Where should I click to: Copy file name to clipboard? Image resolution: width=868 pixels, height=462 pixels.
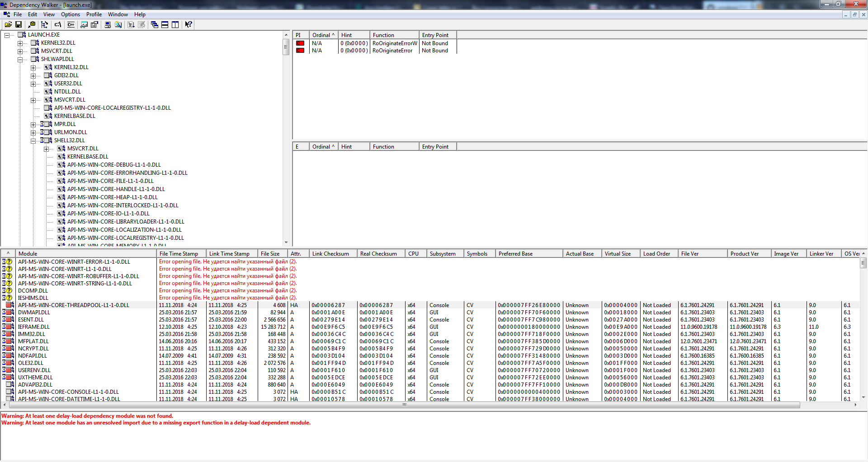coord(32,24)
